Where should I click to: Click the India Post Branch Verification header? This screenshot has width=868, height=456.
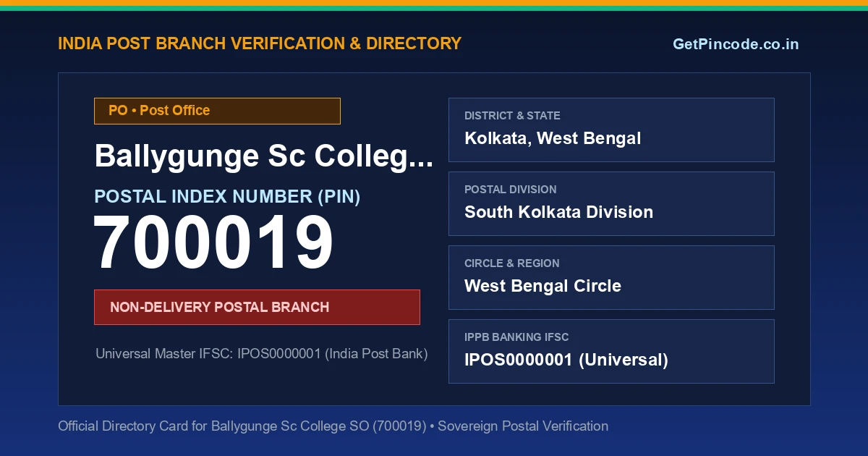click(x=260, y=43)
